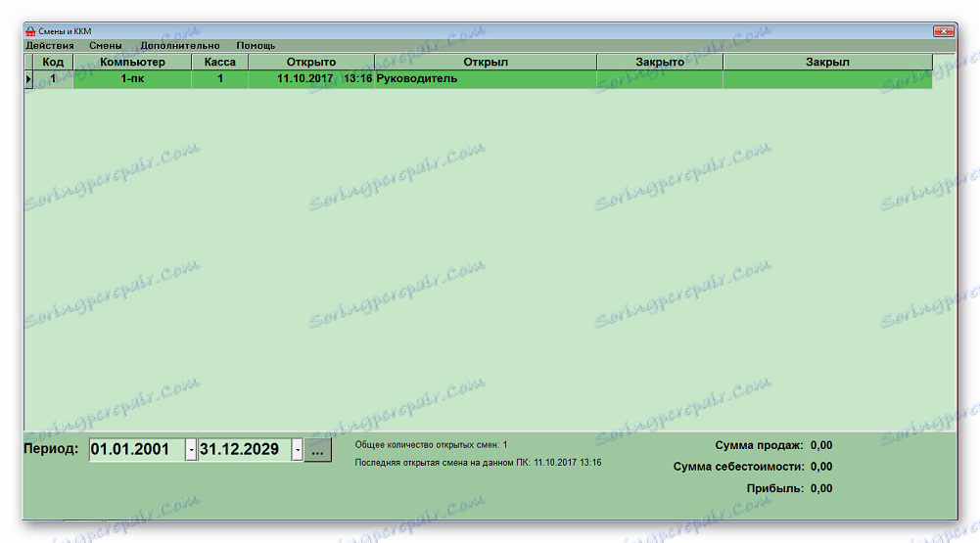Click the Последняя открытая смена status text
The height and width of the screenshot is (543, 980).
tap(478, 463)
